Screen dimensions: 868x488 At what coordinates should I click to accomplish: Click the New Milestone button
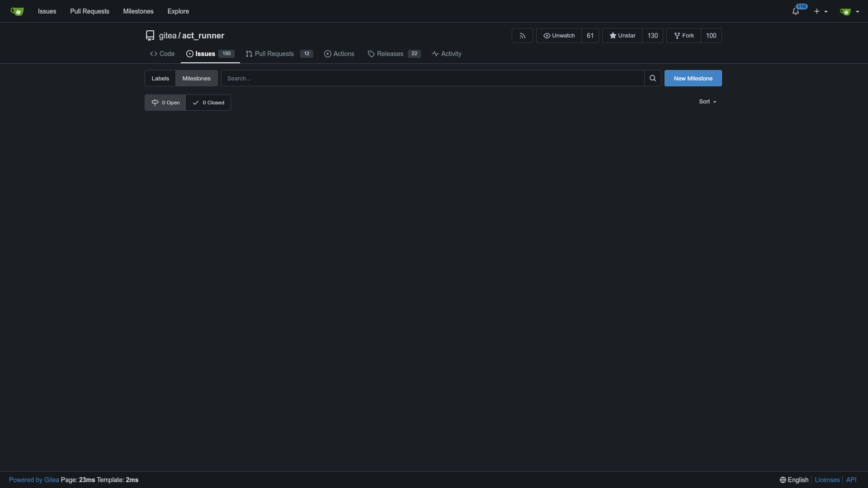693,78
